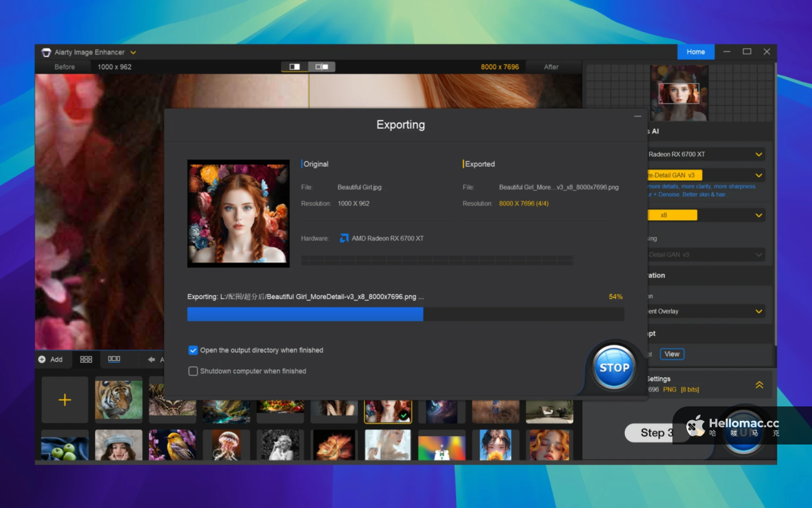Click the Beautiful Girl.jpg file name
This screenshot has height=508, width=812.
pyautogui.click(x=360, y=187)
